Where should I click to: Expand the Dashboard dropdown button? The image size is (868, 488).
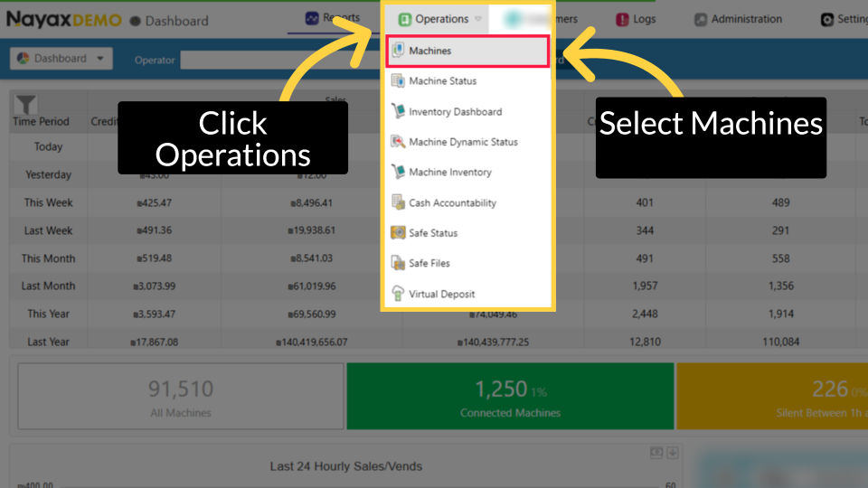pos(61,58)
